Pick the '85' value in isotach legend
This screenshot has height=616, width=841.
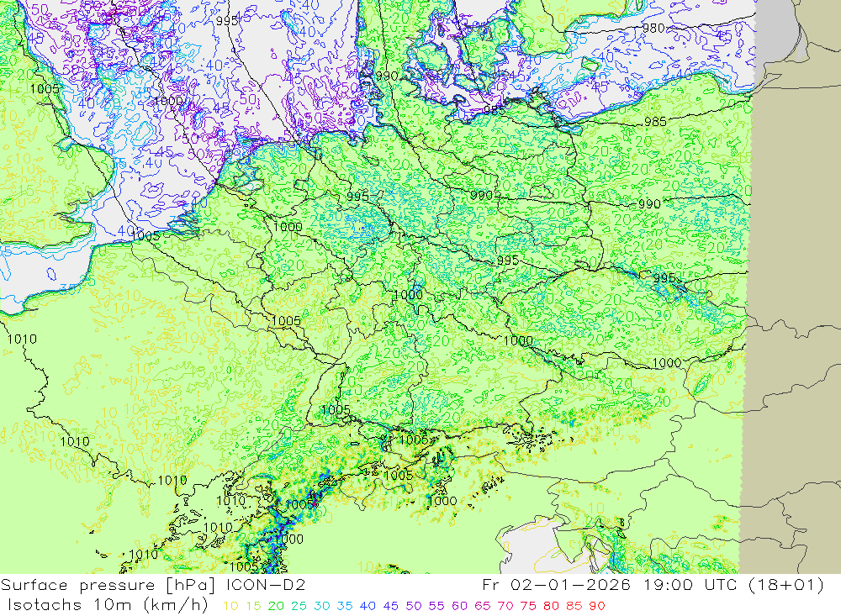point(574,607)
